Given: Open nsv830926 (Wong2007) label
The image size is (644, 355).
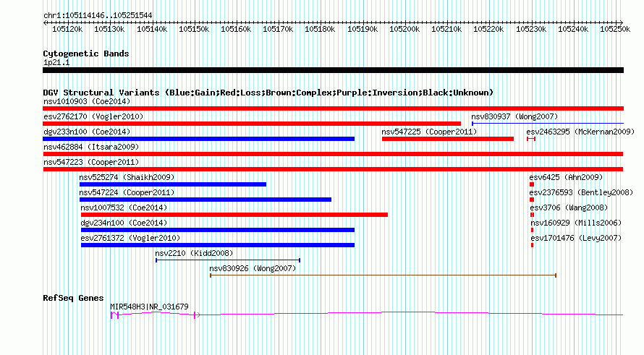Looking at the screenshot, I should coord(253,268).
